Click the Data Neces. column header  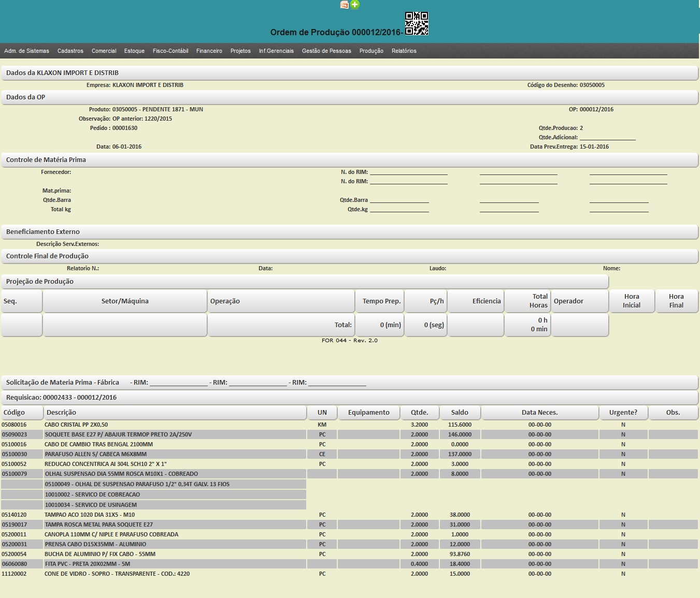click(540, 413)
